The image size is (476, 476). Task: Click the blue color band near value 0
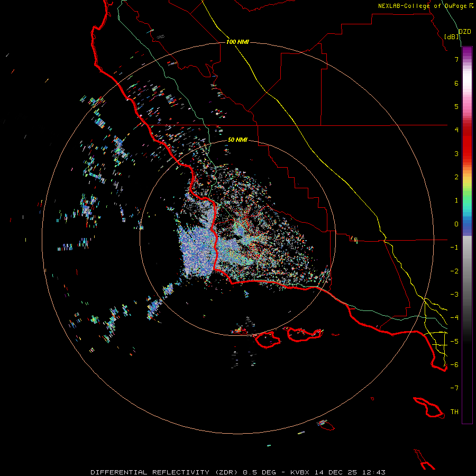coord(467,225)
